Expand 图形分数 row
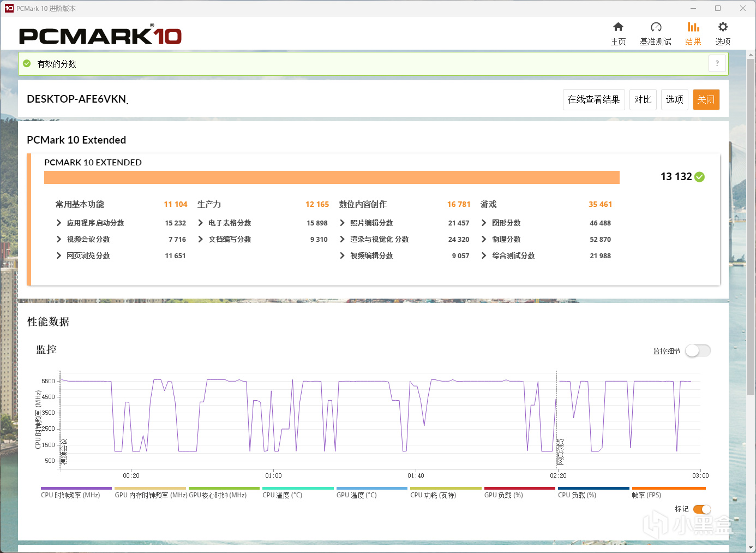Viewport: 756px width, 553px height. pos(484,223)
